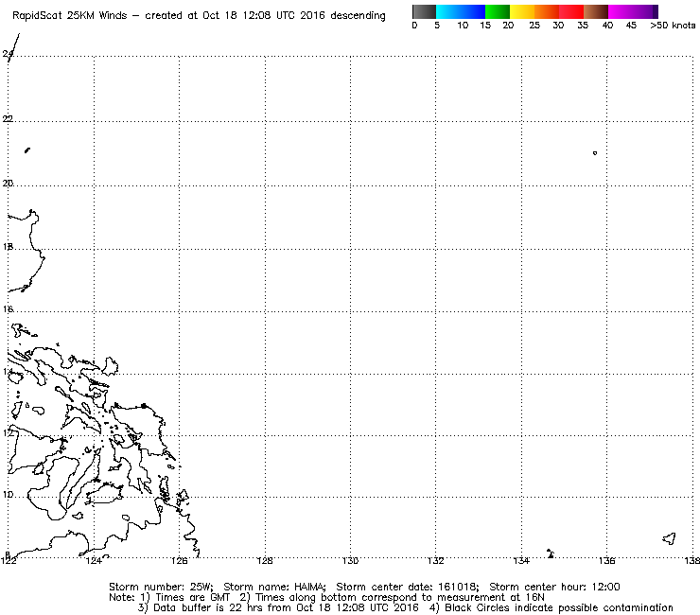Click the '>50 knots' legend label
Screen dimensions: 700x615
click(x=673, y=26)
